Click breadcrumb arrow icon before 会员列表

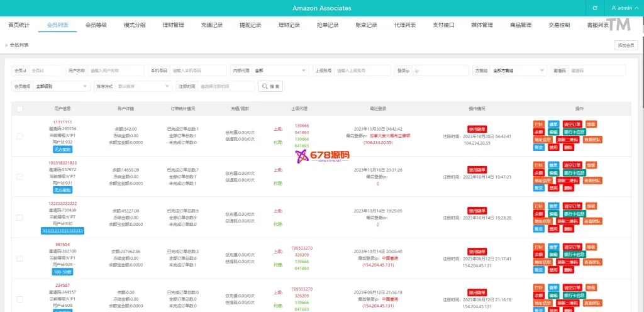[x=6, y=45]
